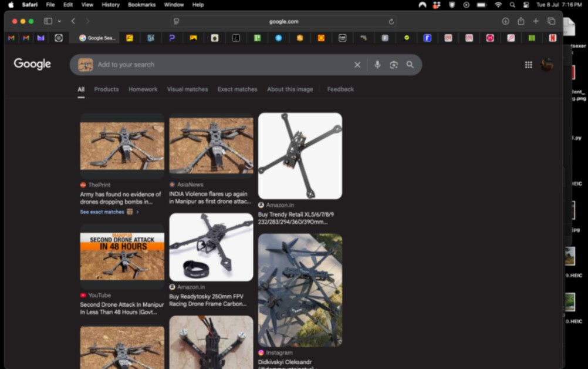Open the History menu
The width and height of the screenshot is (588, 369).
[x=111, y=5]
